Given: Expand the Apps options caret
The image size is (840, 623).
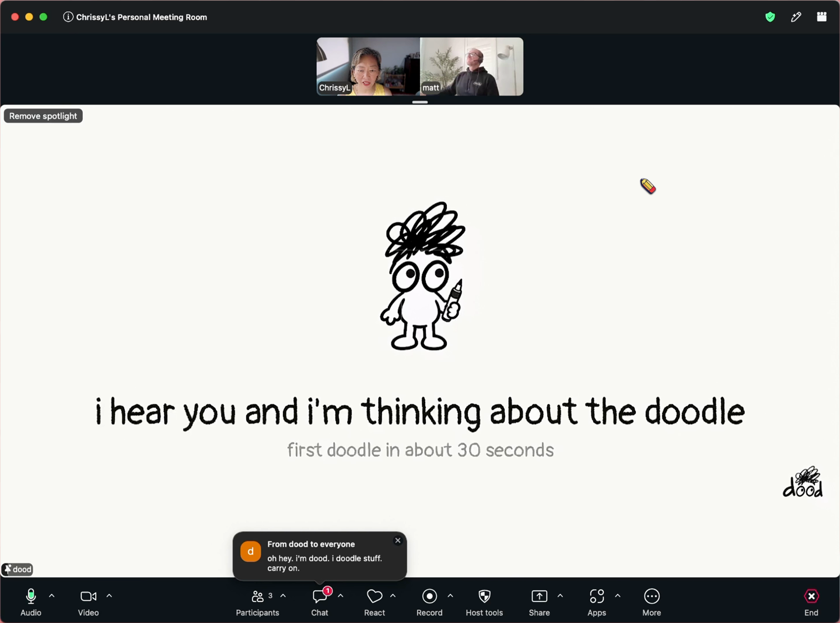Looking at the screenshot, I should (618, 596).
